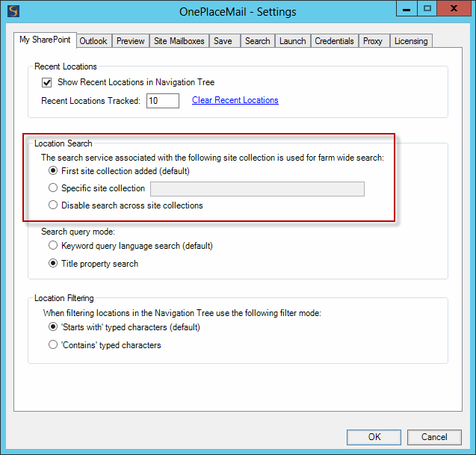This screenshot has width=476, height=455.
Task: Open the Outlook tab
Action: pyautogui.click(x=93, y=41)
